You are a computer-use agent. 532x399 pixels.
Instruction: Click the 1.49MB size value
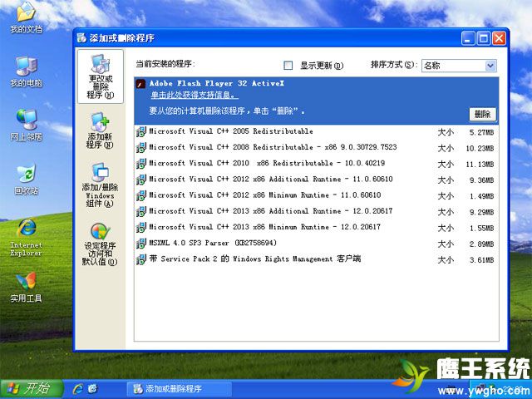pyautogui.click(x=481, y=196)
